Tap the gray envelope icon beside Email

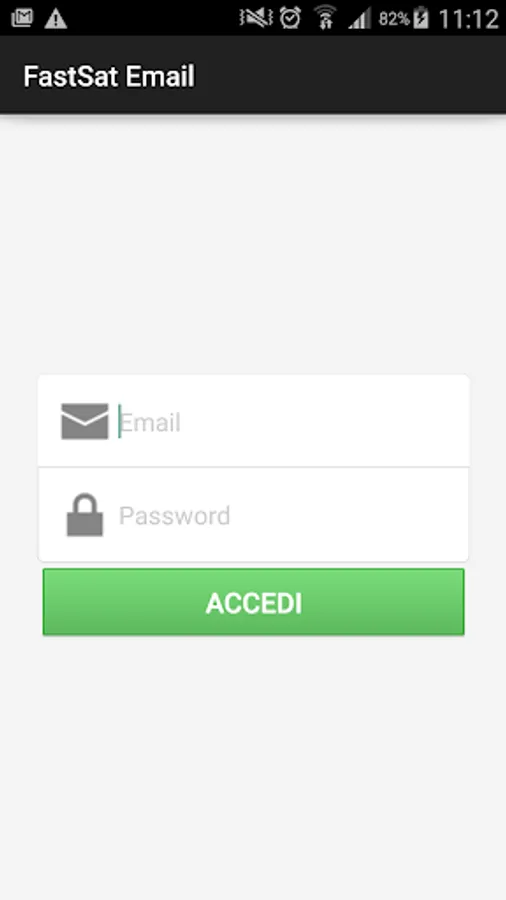click(85, 421)
